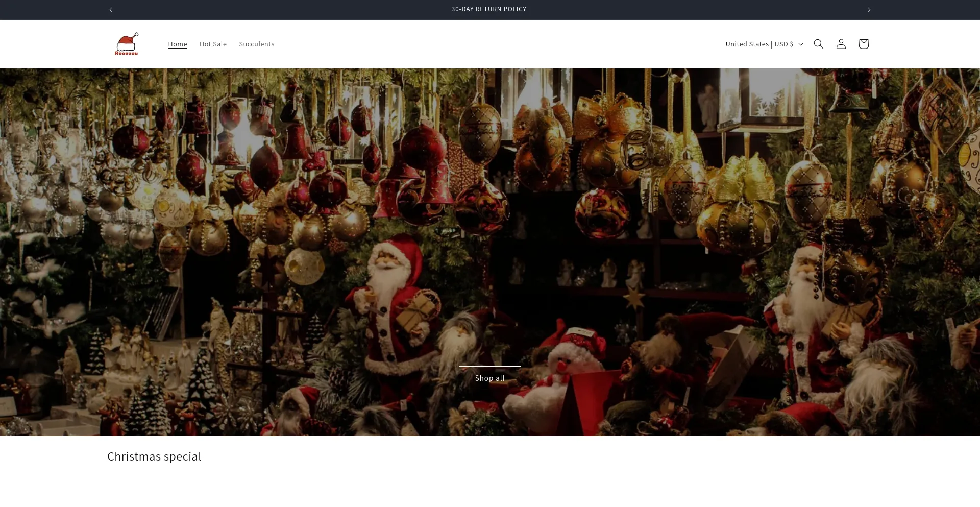Navigate to the Succulents page
The height and width of the screenshot is (507, 980).
256,44
